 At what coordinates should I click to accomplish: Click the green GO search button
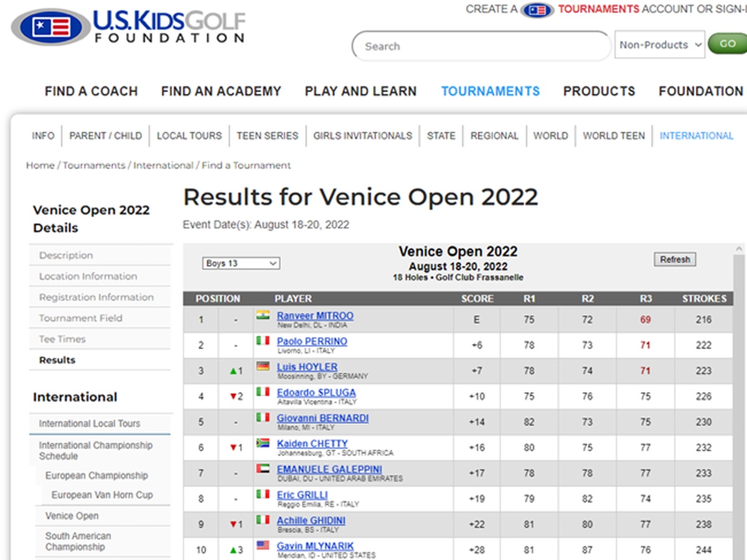pos(727,44)
